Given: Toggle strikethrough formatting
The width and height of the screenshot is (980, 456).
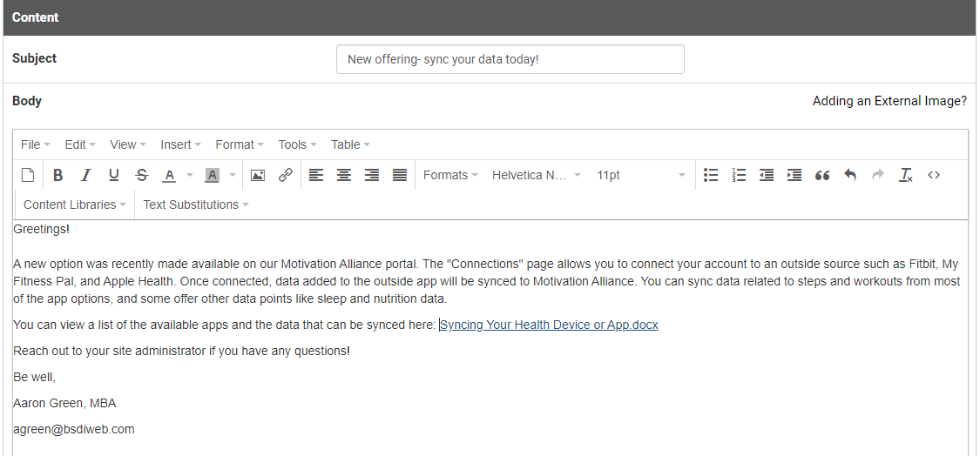Looking at the screenshot, I should click(142, 175).
